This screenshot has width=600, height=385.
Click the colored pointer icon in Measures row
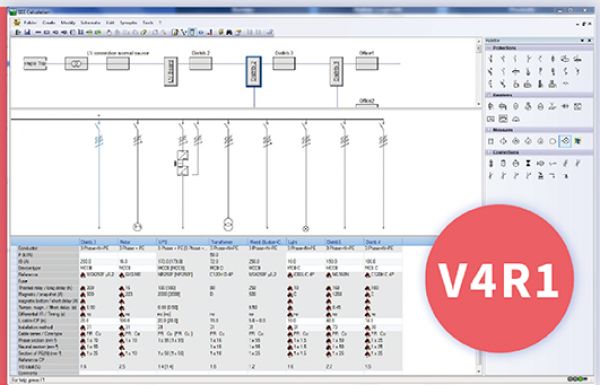tap(578, 141)
